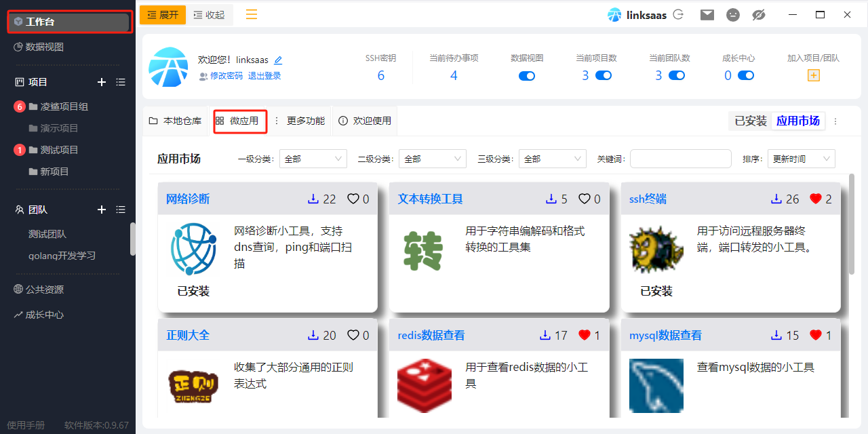Click download icon on 文本转换工具 card

[x=551, y=199]
